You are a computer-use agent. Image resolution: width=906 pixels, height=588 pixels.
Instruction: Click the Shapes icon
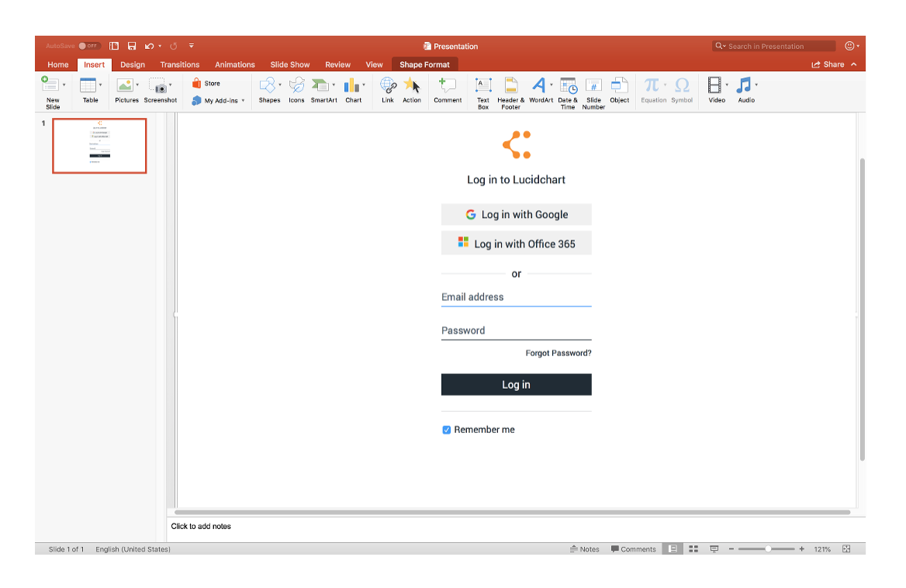pyautogui.click(x=268, y=85)
